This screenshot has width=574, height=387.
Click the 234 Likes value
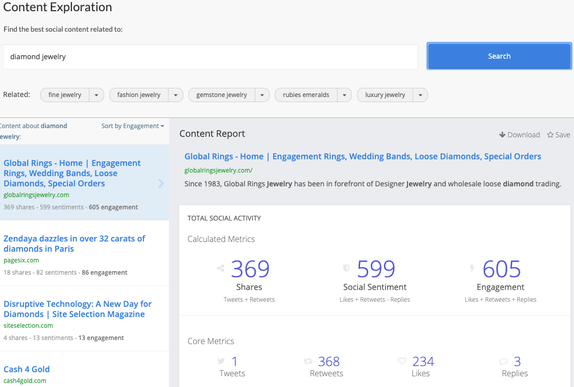click(x=423, y=362)
